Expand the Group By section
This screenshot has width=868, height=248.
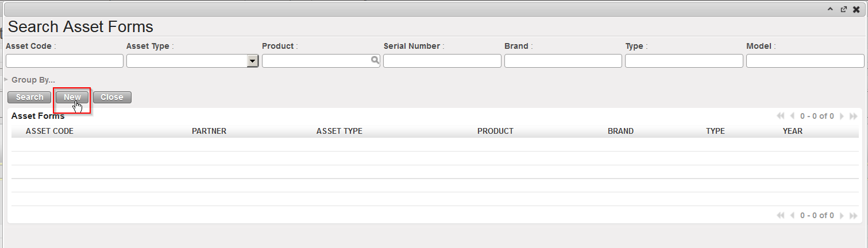[x=33, y=80]
